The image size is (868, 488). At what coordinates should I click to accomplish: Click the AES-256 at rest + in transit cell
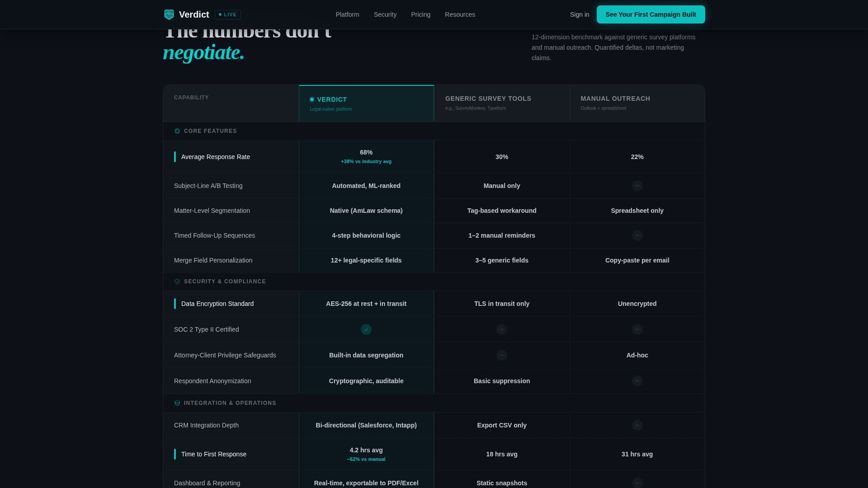click(x=366, y=304)
